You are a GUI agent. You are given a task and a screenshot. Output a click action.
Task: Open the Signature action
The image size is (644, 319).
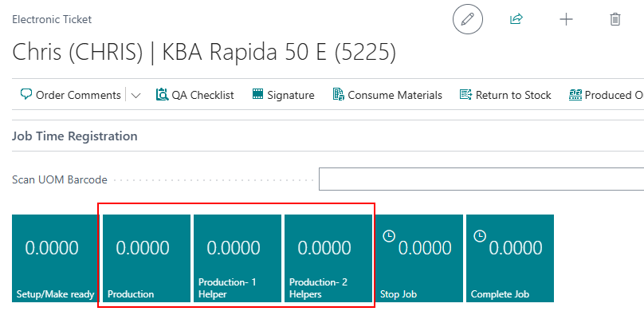point(284,95)
